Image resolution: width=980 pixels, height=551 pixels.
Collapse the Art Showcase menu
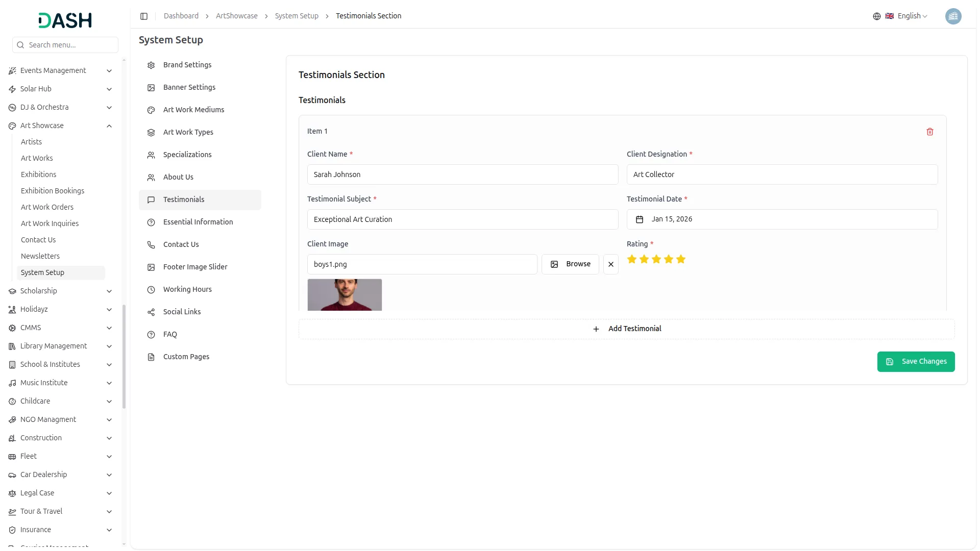tap(109, 126)
